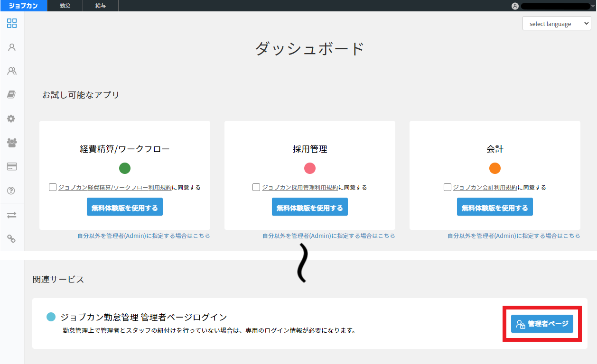Click the pink dot on 採用管理 card

coord(310,168)
